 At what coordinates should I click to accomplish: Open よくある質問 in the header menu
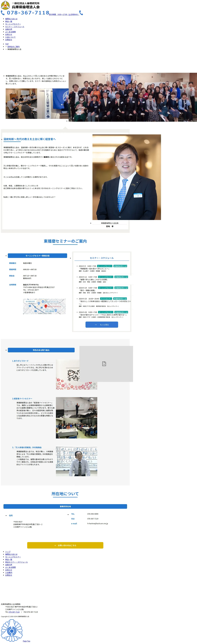click(11, 32)
